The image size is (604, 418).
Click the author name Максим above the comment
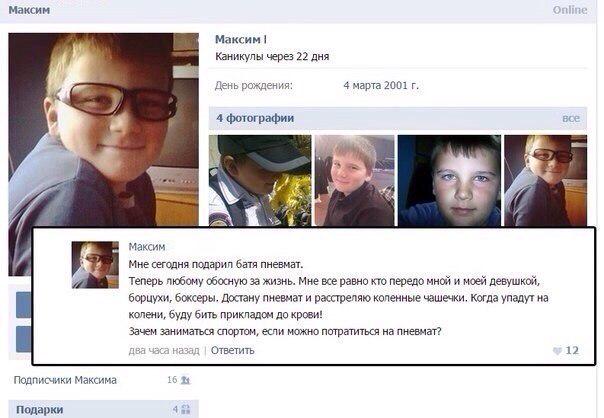pyautogui.click(x=147, y=247)
